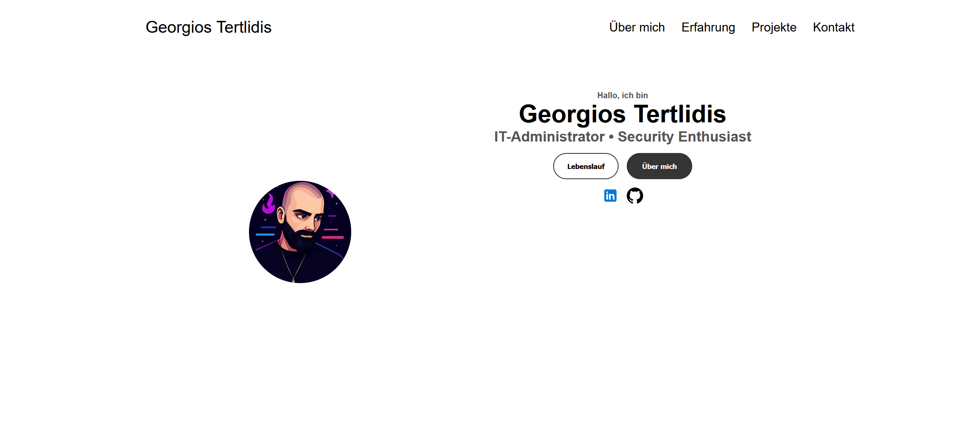The image size is (980, 432).
Task: Click the bullet separator in the subtitle
Action: [611, 137]
